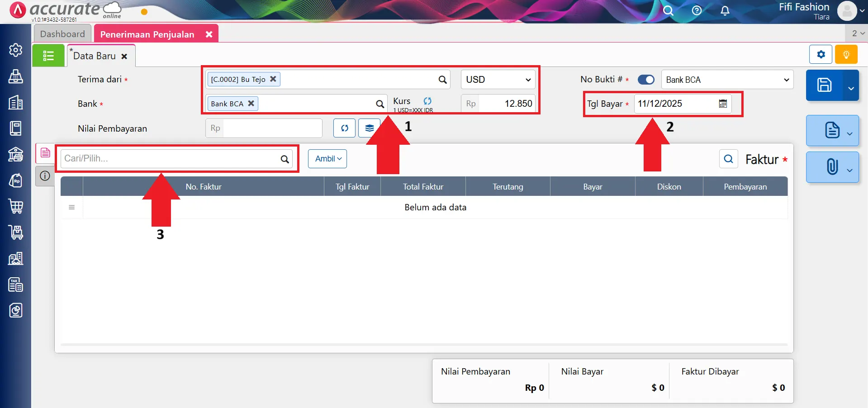The image size is (868, 408).
Task: Remove the Bu Tejo customer tag
Action: (x=273, y=79)
